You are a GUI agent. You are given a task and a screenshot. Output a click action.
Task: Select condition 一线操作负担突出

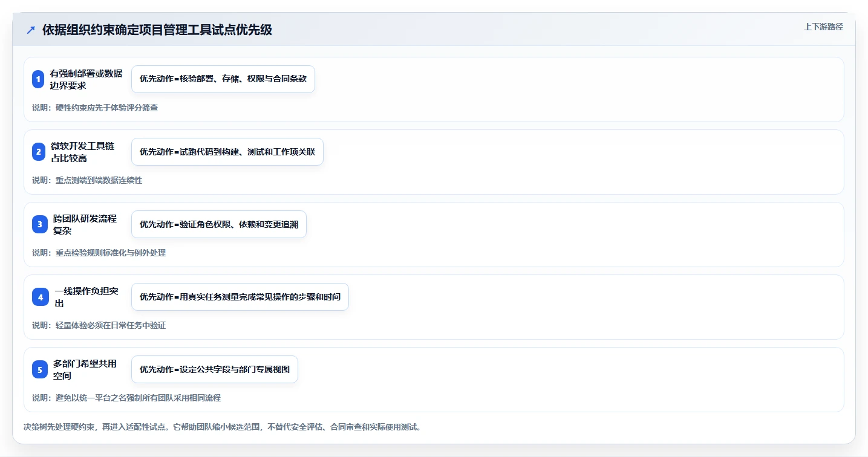[86, 297]
